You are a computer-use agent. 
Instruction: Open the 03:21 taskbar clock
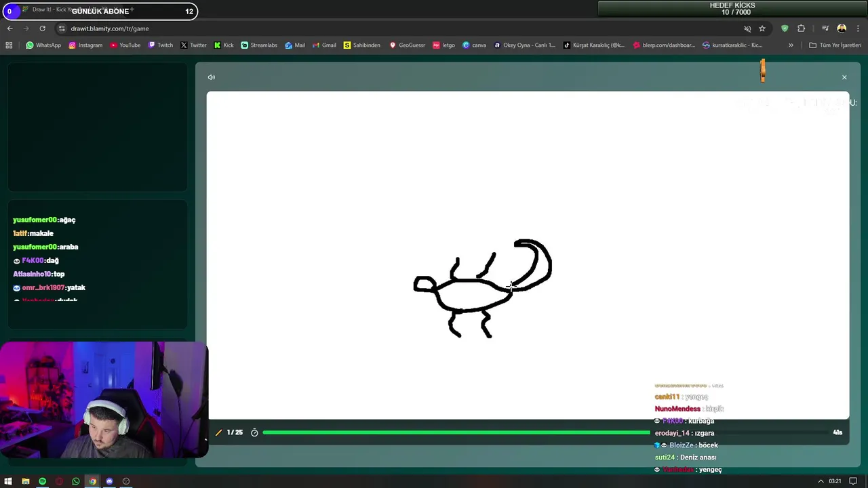(835, 481)
